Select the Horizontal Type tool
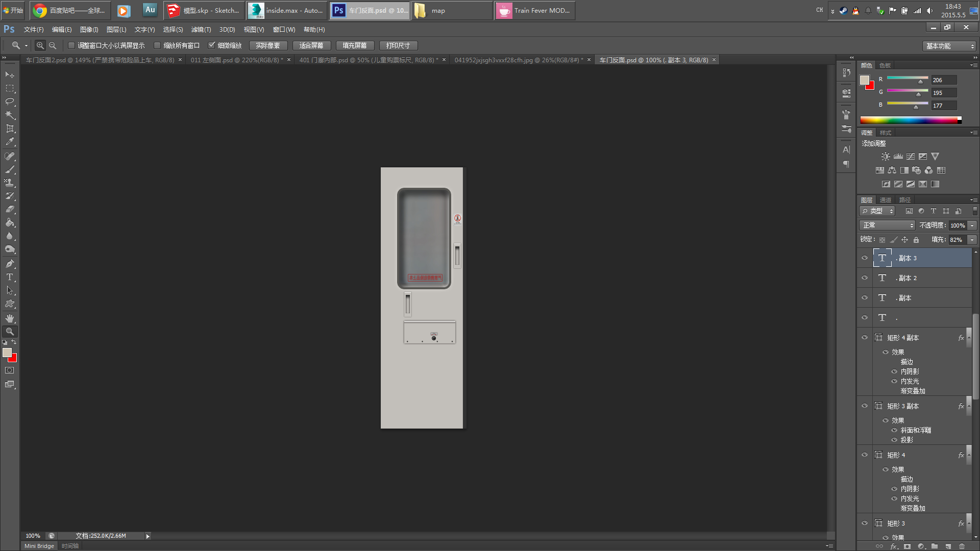Image resolution: width=980 pixels, height=551 pixels. pos(10,277)
